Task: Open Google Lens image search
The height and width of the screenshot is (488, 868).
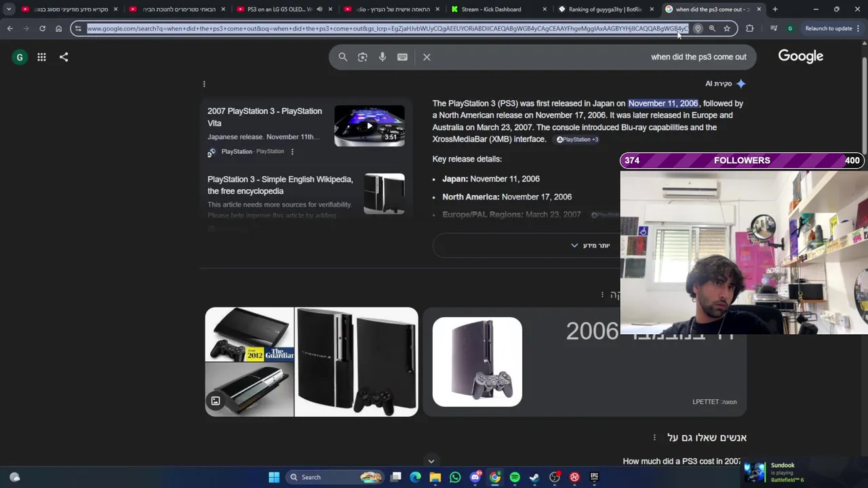Action: tap(362, 57)
